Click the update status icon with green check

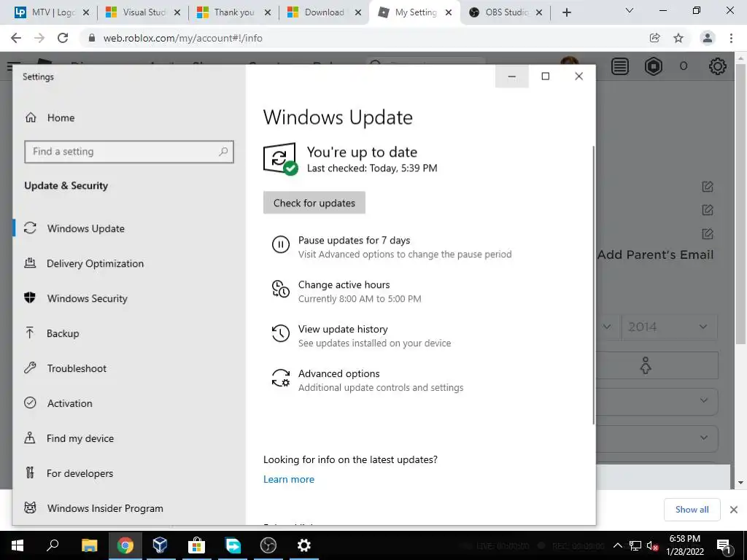(280, 159)
